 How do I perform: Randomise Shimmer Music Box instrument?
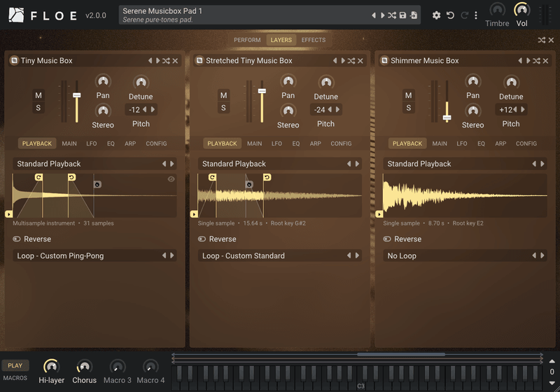(x=536, y=61)
